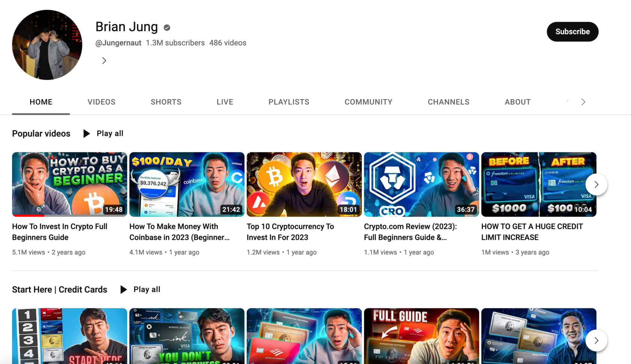
Task: Open Brian Jung's round profile picture
Action: [x=47, y=45]
